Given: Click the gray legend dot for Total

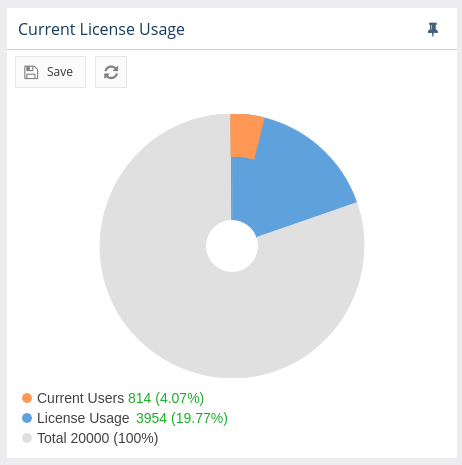Looking at the screenshot, I should (x=27, y=438).
